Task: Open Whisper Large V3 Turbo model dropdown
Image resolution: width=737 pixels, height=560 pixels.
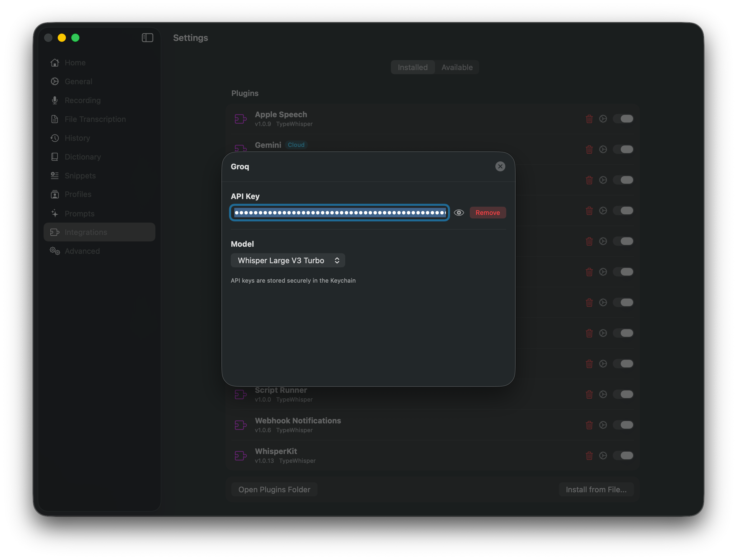Action: [288, 260]
